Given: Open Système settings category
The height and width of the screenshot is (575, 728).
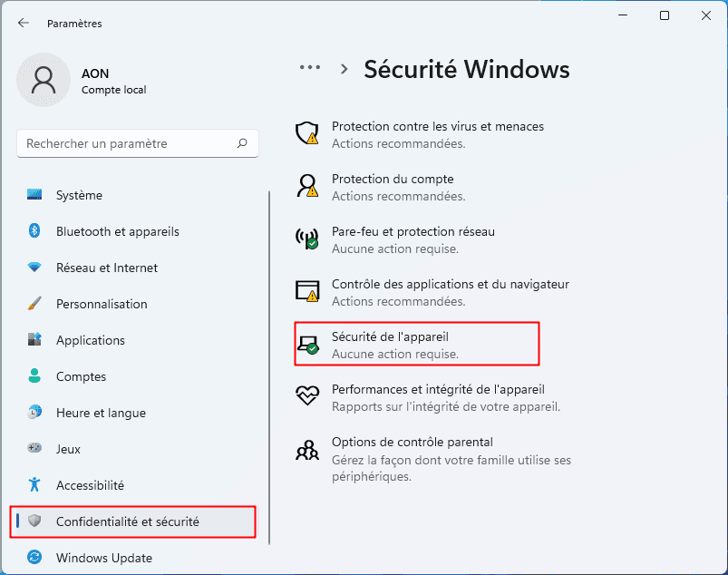Looking at the screenshot, I should (79, 195).
